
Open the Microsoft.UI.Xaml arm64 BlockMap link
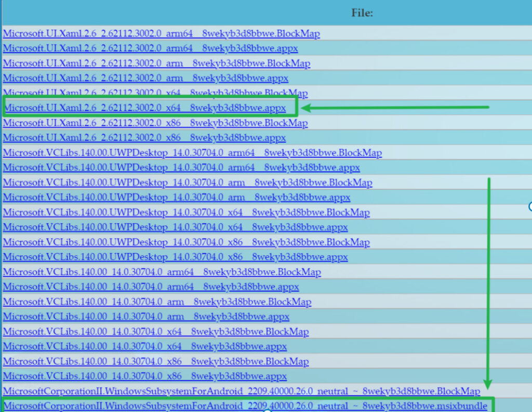(x=162, y=34)
